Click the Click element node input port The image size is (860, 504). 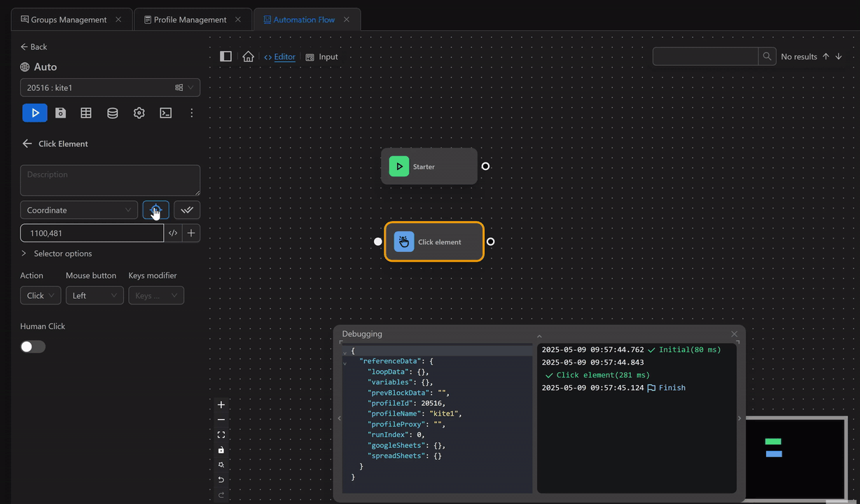[x=378, y=241]
